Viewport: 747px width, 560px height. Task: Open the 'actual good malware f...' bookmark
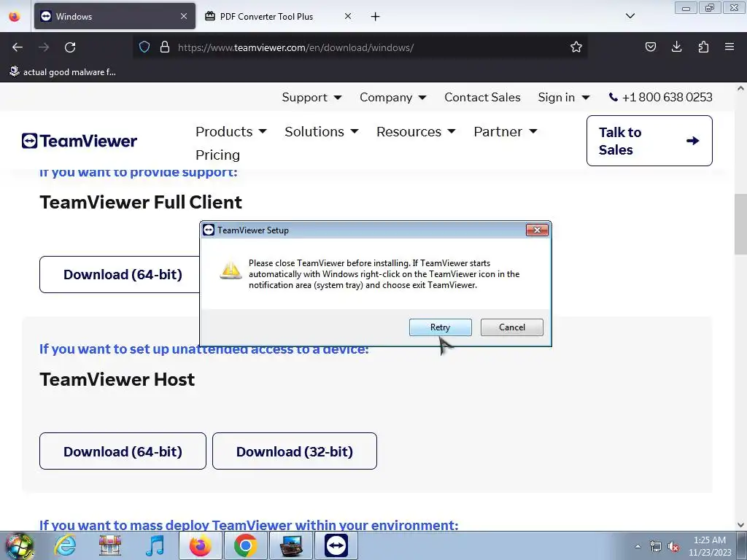[63, 72]
